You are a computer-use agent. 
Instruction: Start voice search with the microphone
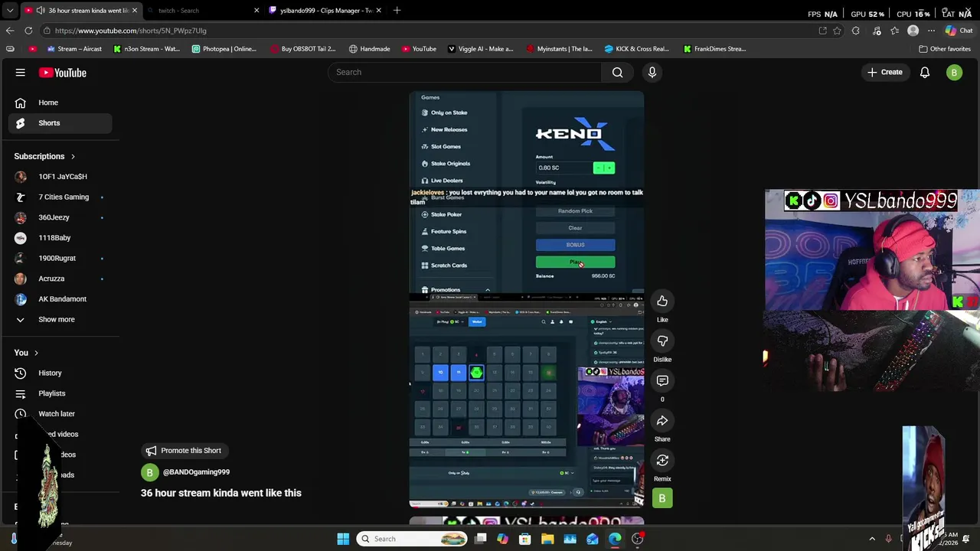652,72
